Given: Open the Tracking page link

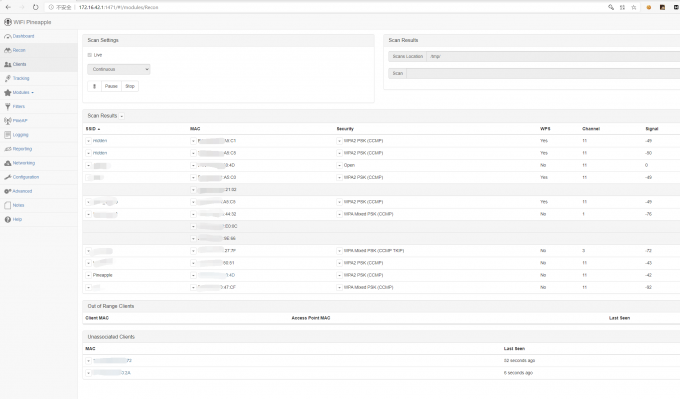Looking at the screenshot, I should (21, 78).
